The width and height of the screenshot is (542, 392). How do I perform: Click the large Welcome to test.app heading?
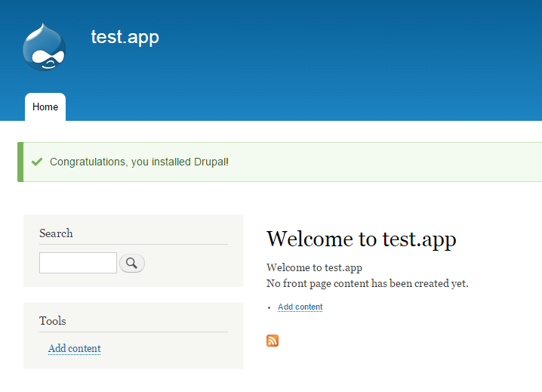pyautogui.click(x=361, y=239)
